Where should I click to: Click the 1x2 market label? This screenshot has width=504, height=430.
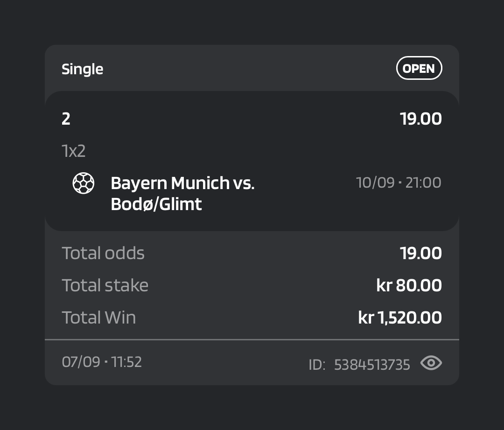[x=74, y=151]
